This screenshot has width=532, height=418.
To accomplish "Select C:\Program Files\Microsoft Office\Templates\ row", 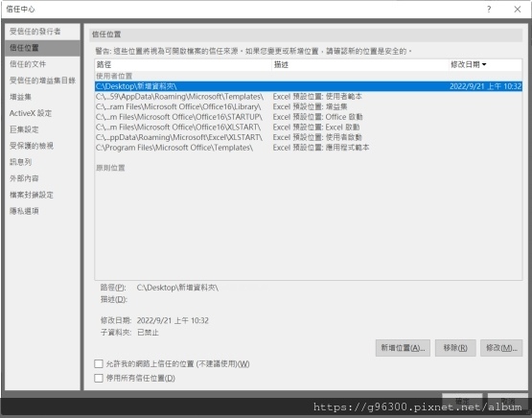I will click(x=309, y=148).
